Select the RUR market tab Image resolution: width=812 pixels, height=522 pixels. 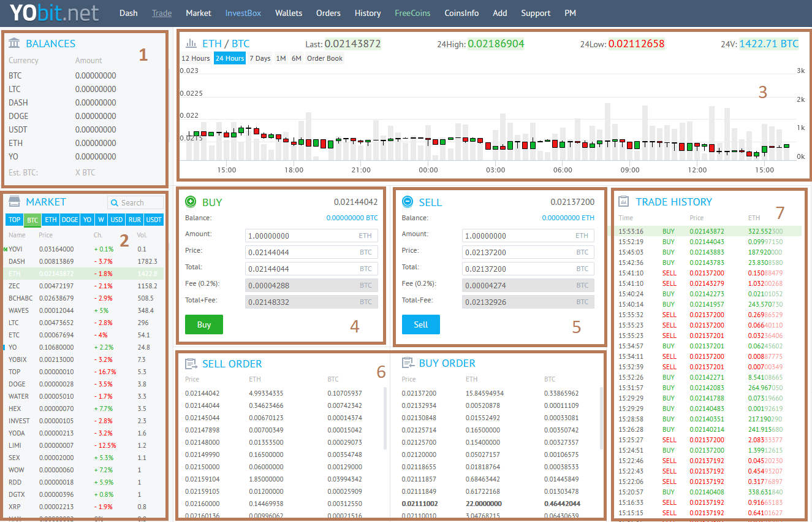click(135, 220)
